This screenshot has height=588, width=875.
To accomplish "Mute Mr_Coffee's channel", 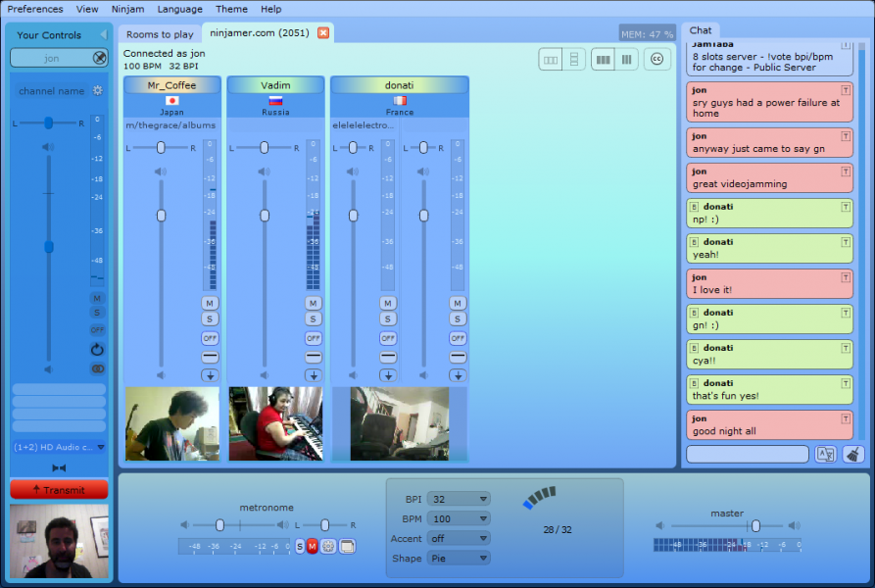I will pyautogui.click(x=210, y=303).
